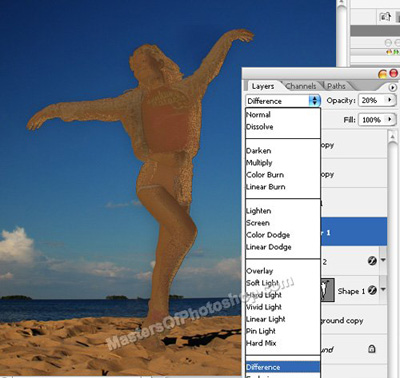400x378 pixels.
Task: Switch to the Layers tab
Action: coord(263,86)
